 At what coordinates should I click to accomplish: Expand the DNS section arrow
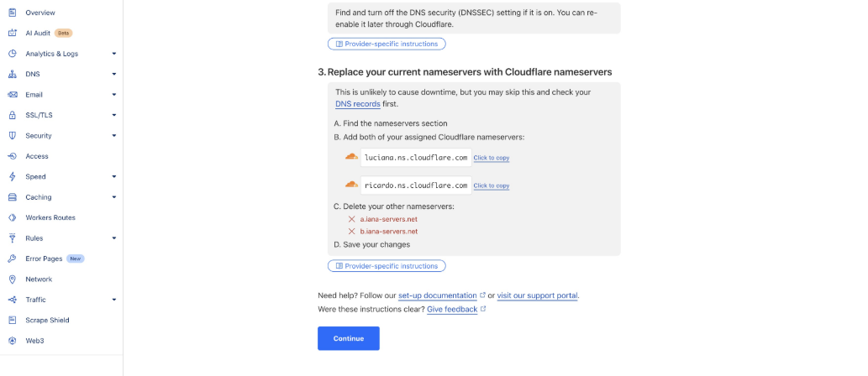pyautogui.click(x=114, y=74)
